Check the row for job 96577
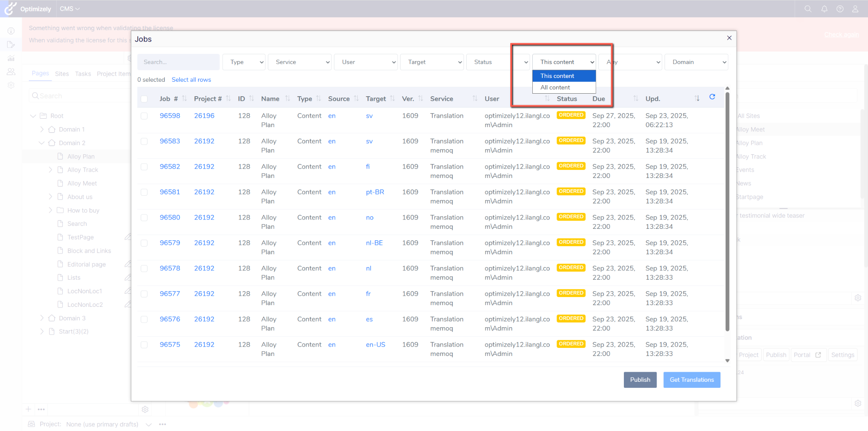 144,294
